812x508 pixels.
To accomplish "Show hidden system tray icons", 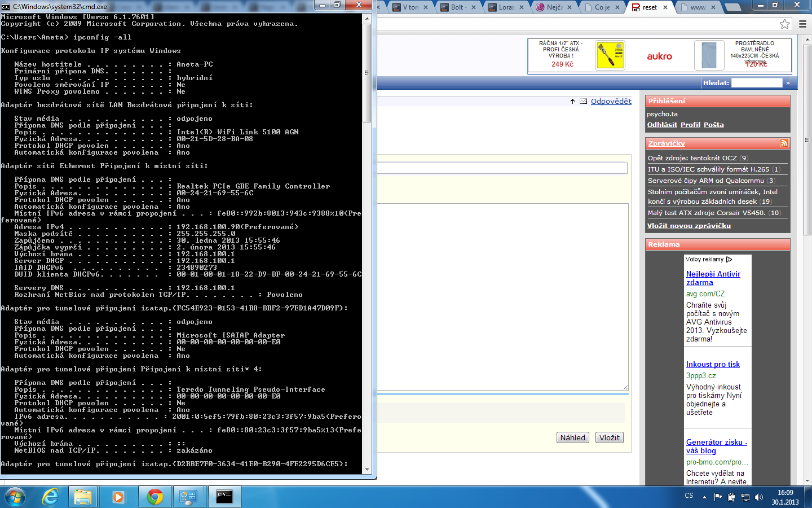I will pyautogui.click(x=704, y=497).
